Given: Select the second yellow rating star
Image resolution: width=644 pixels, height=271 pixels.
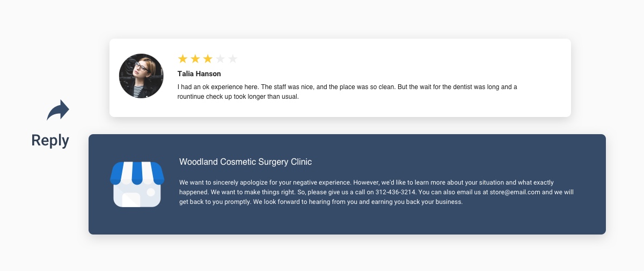Looking at the screenshot, I should click(195, 58).
